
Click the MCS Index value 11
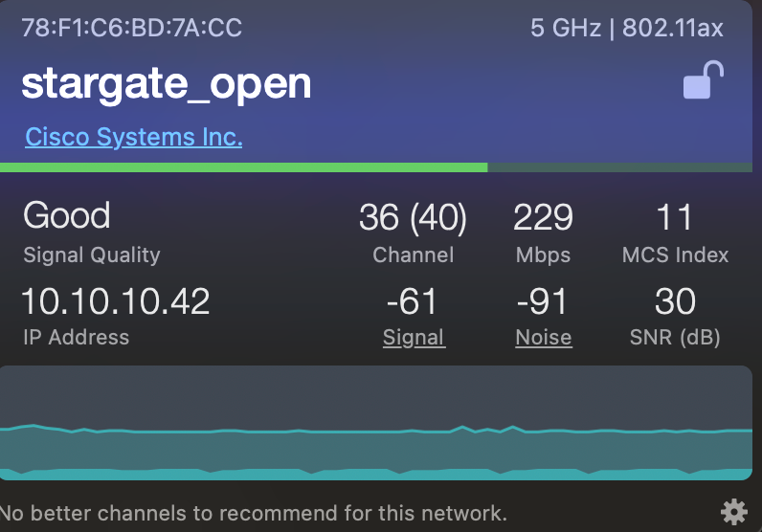(675, 216)
